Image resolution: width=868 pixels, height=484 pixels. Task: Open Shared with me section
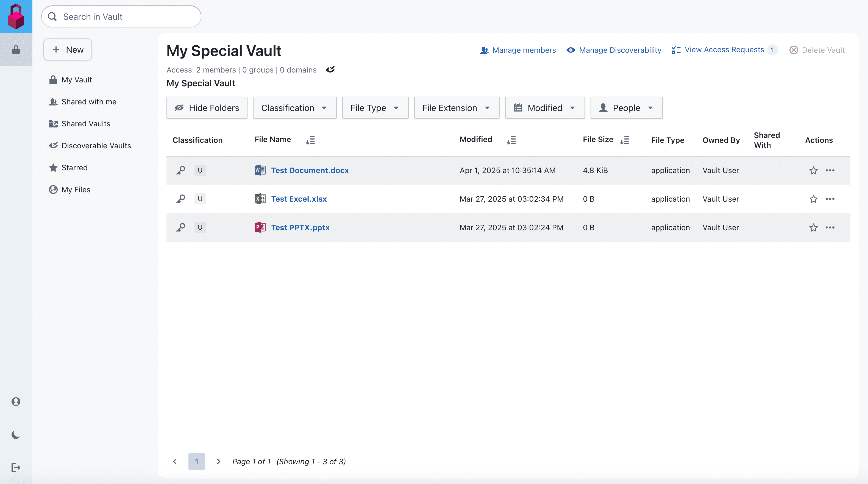(x=83, y=102)
